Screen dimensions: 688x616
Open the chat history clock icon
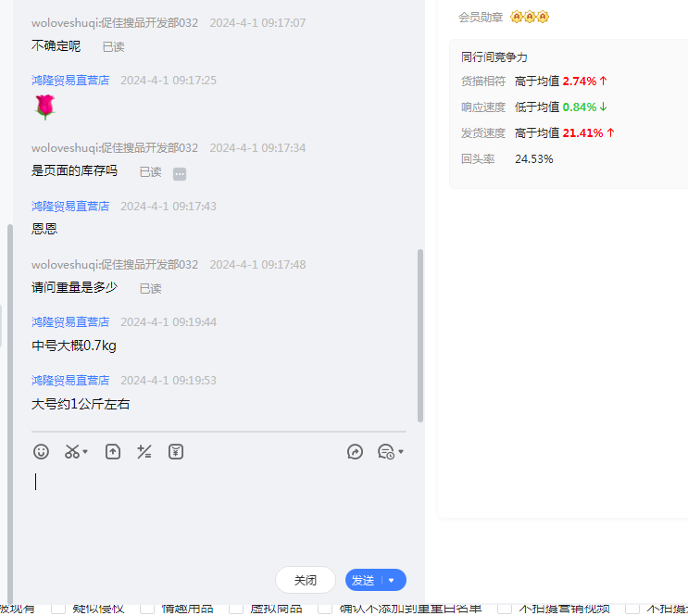coord(385,452)
